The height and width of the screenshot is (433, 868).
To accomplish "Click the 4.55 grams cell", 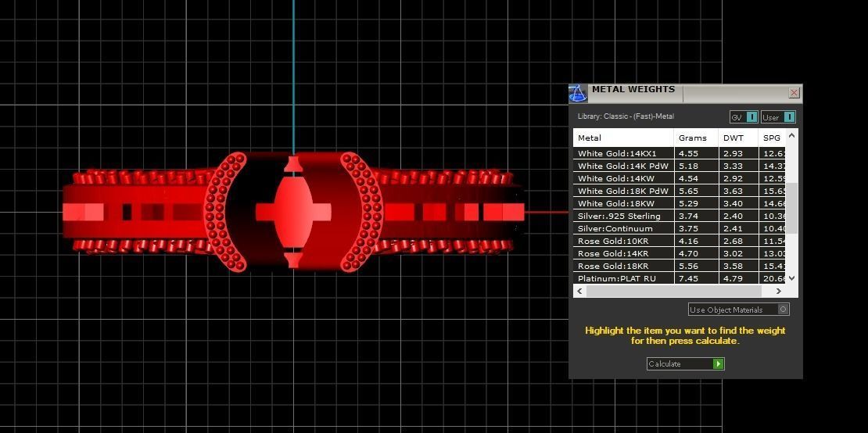I will pos(697,153).
